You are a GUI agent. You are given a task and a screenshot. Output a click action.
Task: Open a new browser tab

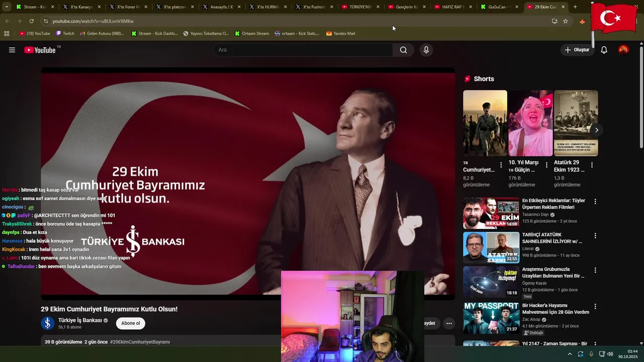click(x=575, y=7)
